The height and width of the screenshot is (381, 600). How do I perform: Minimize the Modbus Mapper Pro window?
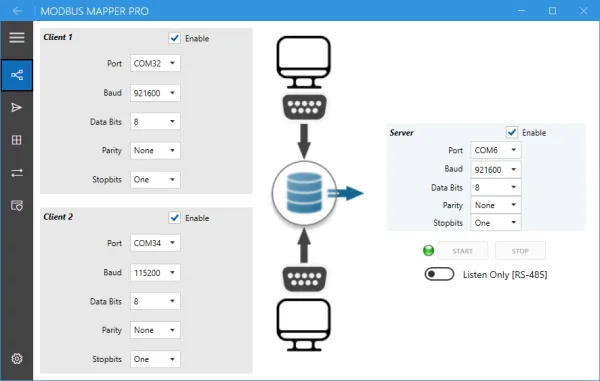point(521,11)
